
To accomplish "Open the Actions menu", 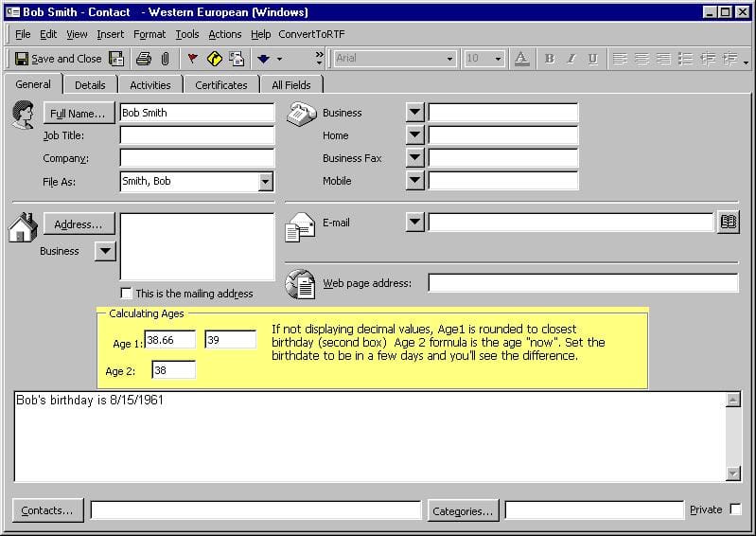I will pos(224,34).
